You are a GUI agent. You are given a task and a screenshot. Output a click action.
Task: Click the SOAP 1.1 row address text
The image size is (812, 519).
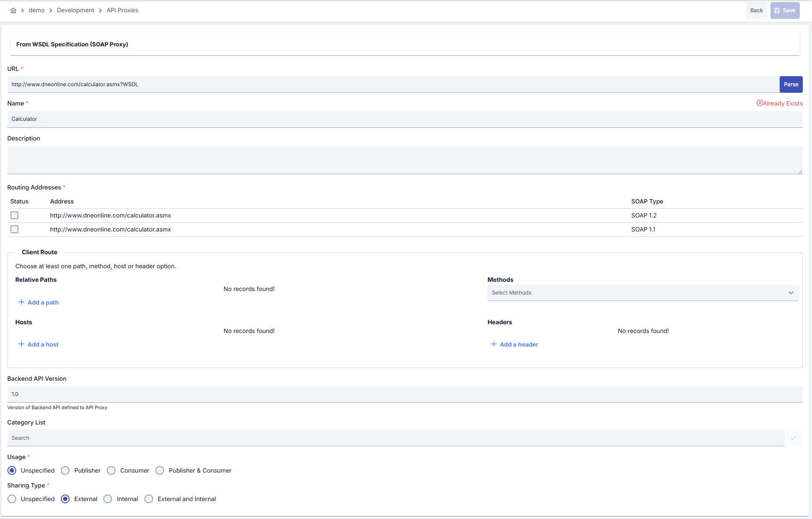pyautogui.click(x=110, y=229)
